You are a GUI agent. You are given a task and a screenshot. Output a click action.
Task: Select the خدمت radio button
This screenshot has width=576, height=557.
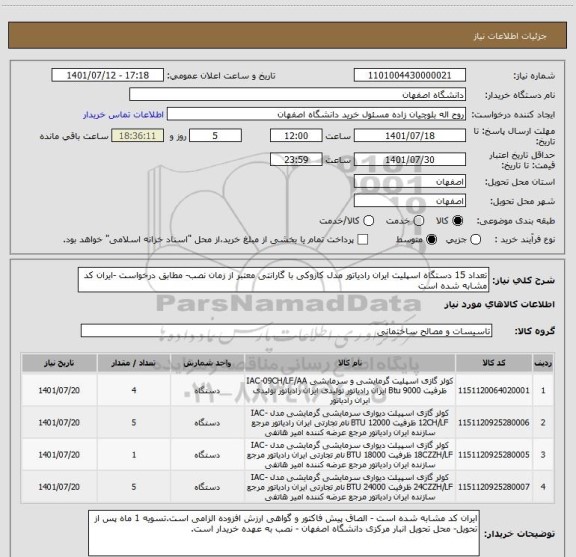[x=419, y=221]
